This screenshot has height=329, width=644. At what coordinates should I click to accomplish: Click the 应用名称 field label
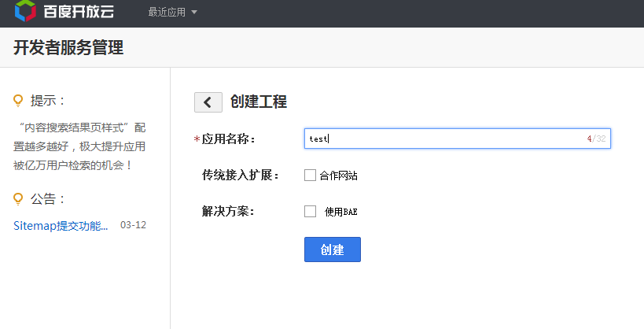pyautogui.click(x=228, y=139)
